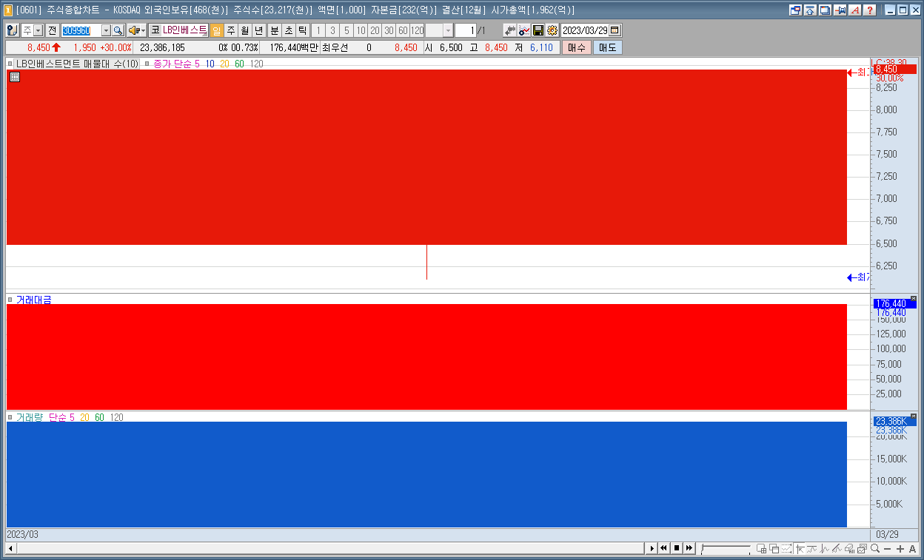The width and height of the screenshot is (924, 560).
Task: Click the bottom magnifier zoom icon
Action: point(875,548)
